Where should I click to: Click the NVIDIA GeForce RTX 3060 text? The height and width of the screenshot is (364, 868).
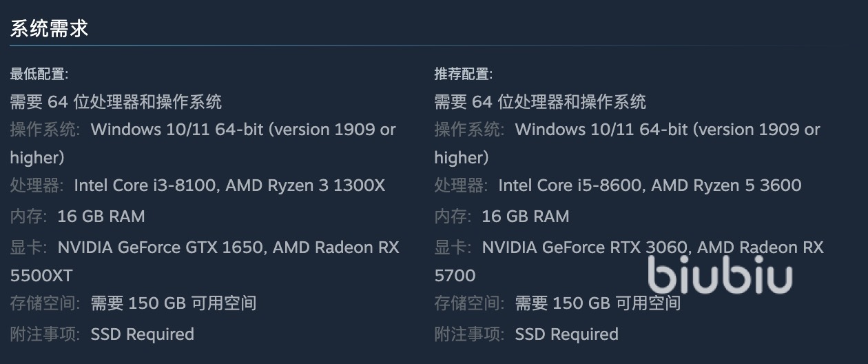tap(583, 247)
